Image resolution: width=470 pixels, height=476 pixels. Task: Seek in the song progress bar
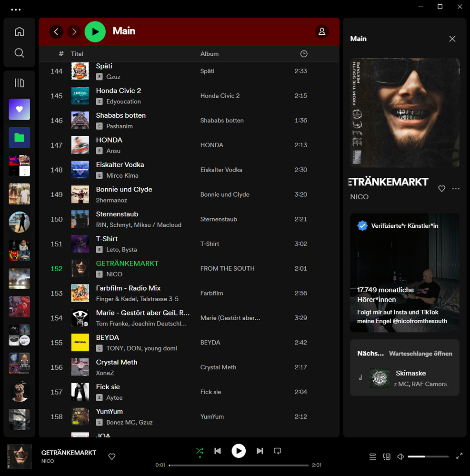click(x=239, y=465)
